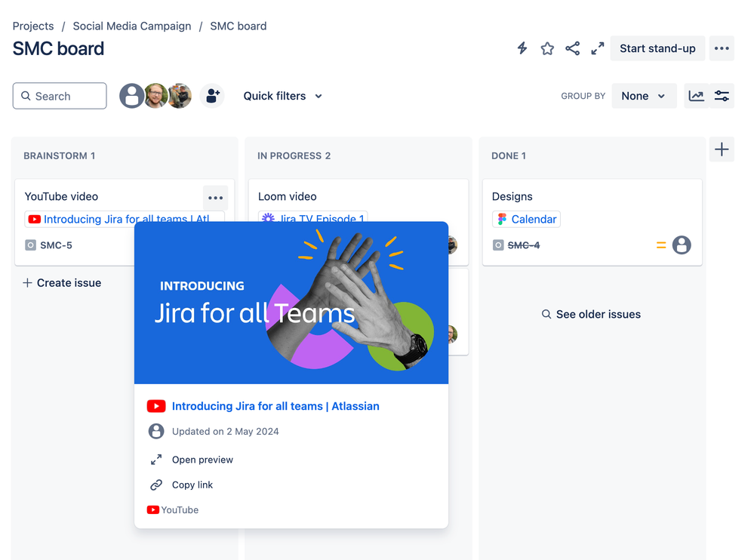This screenshot has width=754, height=560.
Task: Go to Projects breadcrumb
Action: pyautogui.click(x=33, y=26)
